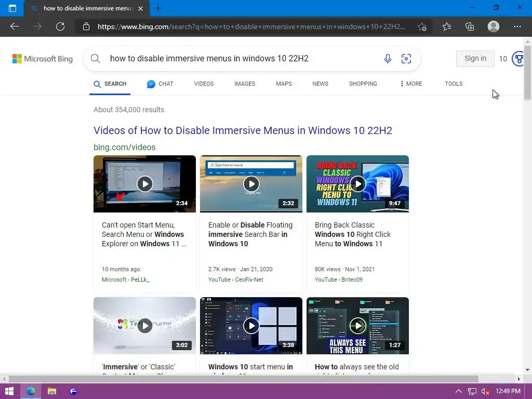Play the 'Can't open Start Menu' video
Viewport: 532px width, 399px height.
144,184
